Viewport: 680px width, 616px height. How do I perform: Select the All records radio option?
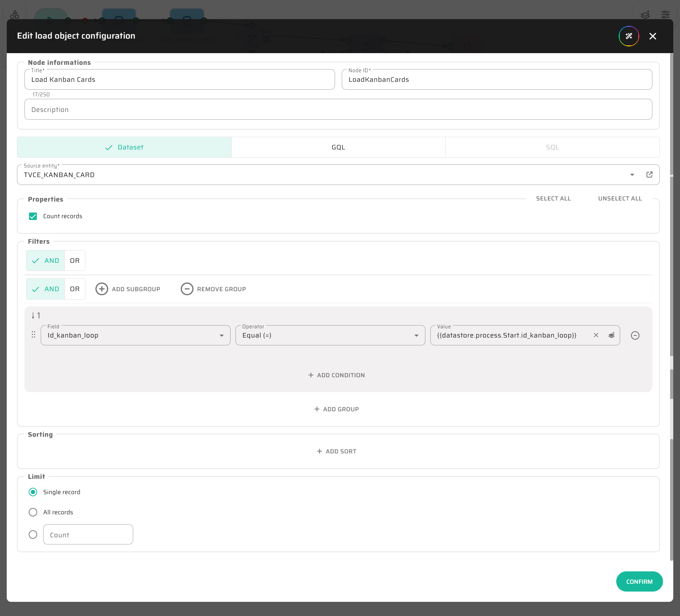[x=33, y=512]
